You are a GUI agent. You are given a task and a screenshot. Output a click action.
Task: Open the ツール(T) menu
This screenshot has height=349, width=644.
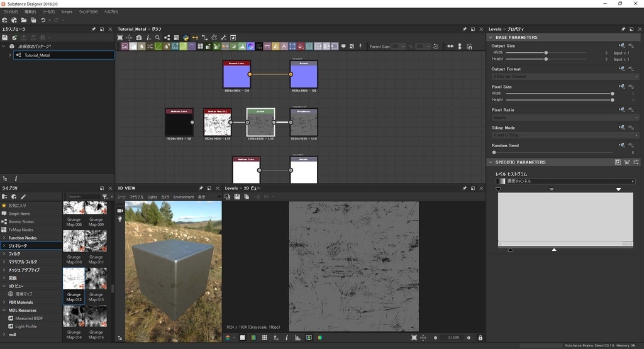(48, 12)
